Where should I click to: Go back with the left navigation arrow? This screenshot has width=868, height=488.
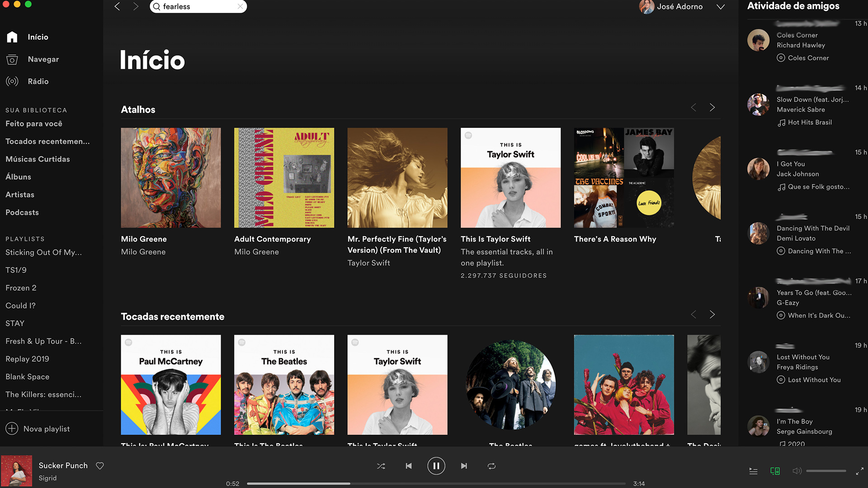pyautogui.click(x=117, y=6)
